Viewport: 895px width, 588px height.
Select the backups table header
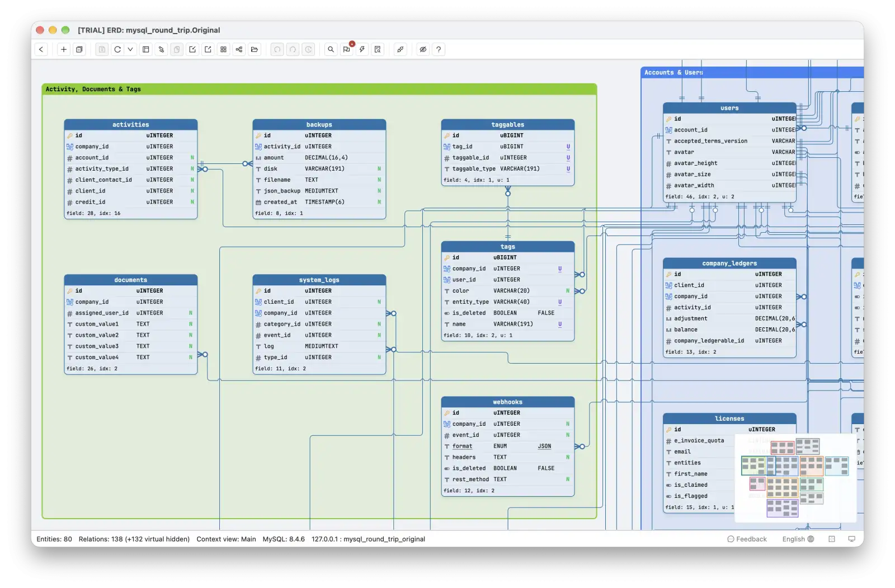(319, 125)
